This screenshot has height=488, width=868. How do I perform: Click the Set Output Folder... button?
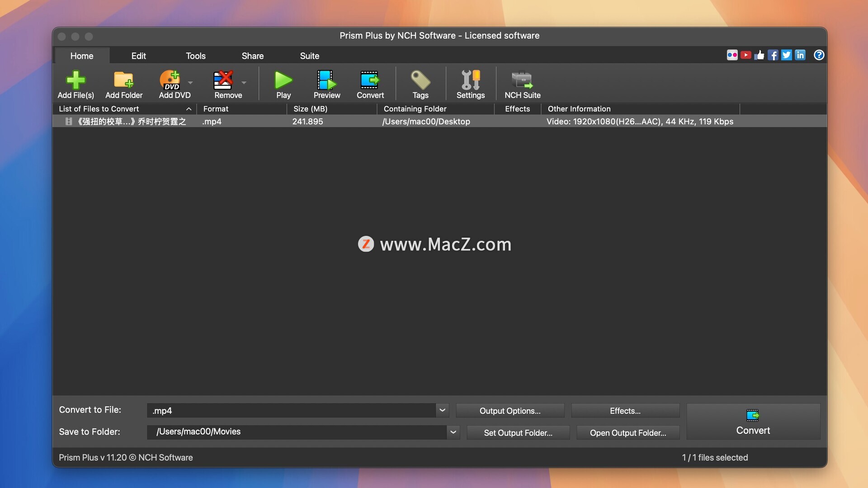pyautogui.click(x=518, y=433)
